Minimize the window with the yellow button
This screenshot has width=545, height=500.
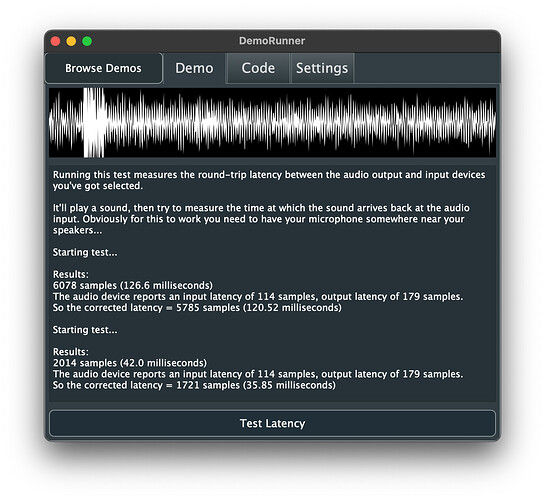71,41
